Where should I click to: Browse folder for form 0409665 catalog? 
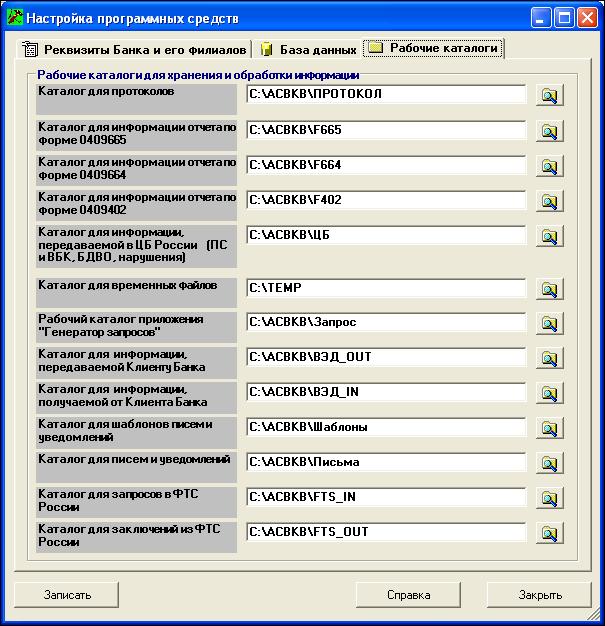tap(549, 131)
